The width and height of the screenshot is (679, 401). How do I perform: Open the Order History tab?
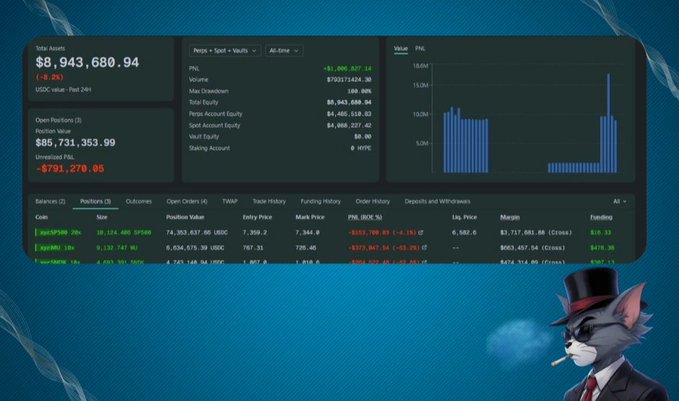(x=372, y=201)
